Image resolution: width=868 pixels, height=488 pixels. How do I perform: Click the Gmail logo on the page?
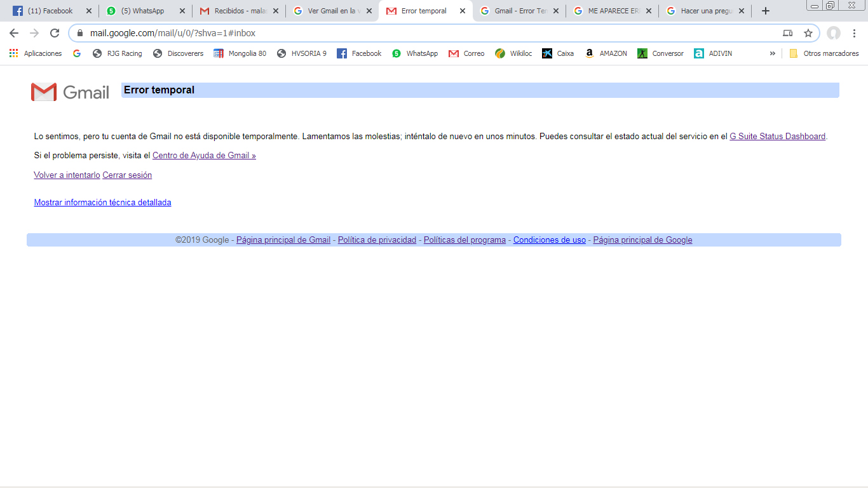70,92
